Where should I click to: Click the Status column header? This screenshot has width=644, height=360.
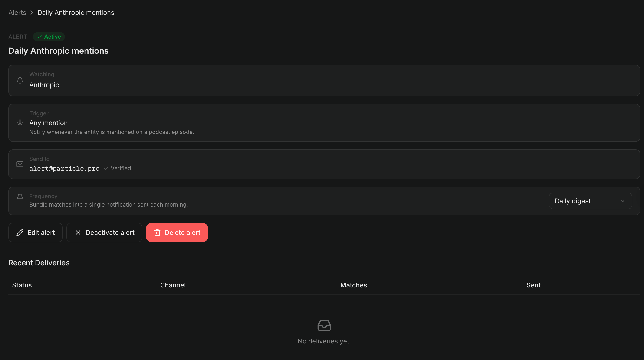22,285
